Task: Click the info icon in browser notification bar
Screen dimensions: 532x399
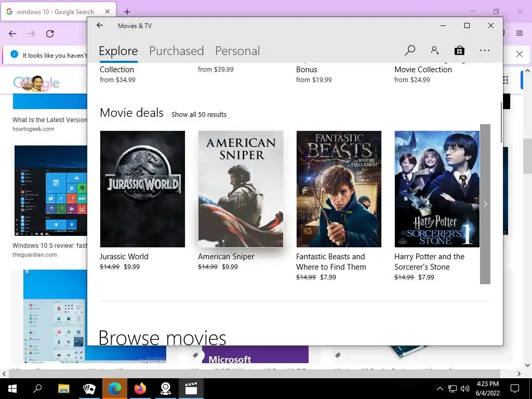Action: [x=14, y=54]
